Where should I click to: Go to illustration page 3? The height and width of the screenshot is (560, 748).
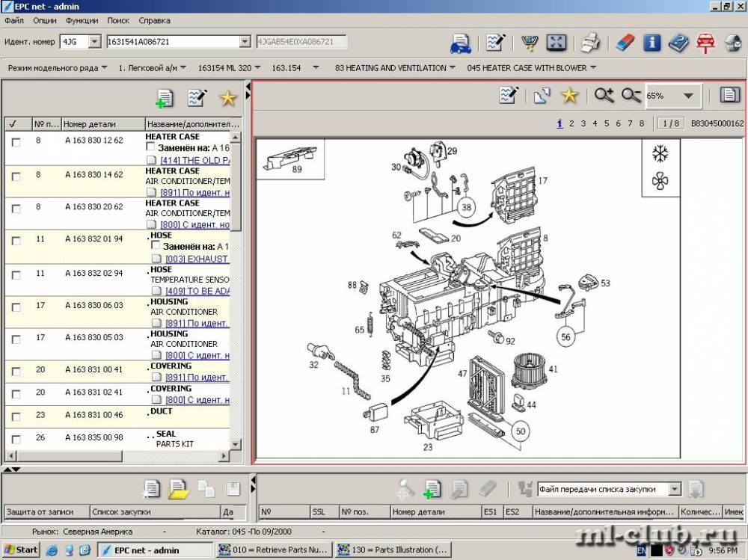click(583, 124)
